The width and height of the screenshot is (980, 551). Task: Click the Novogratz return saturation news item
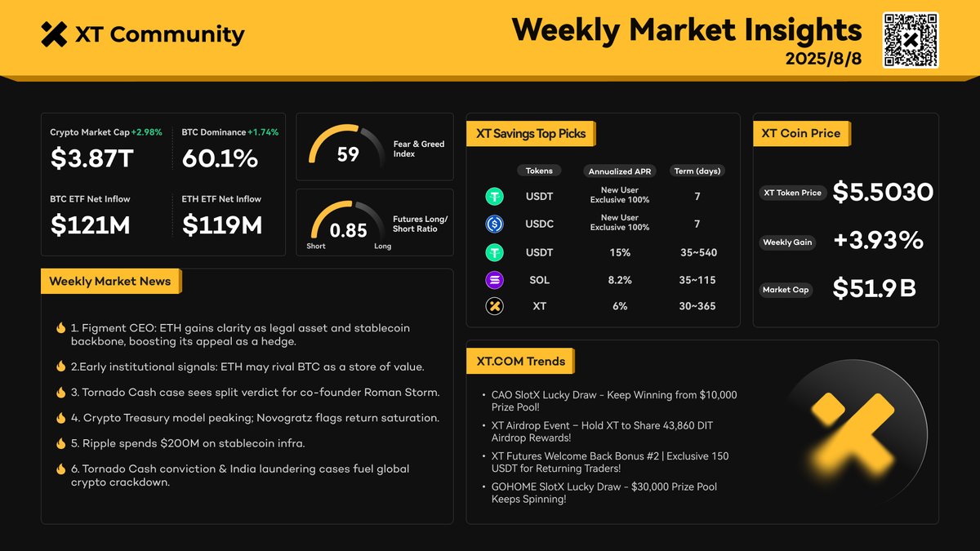255,418
